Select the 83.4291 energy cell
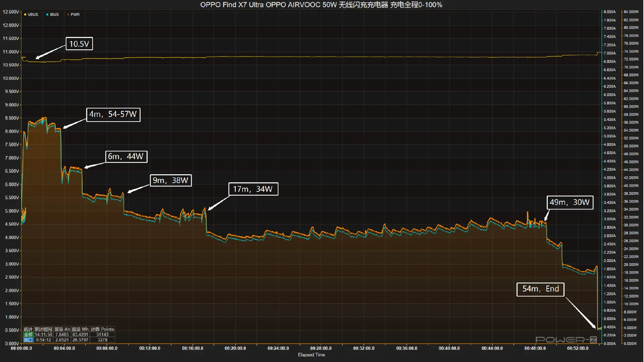644x362 pixels. click(80, 334)
